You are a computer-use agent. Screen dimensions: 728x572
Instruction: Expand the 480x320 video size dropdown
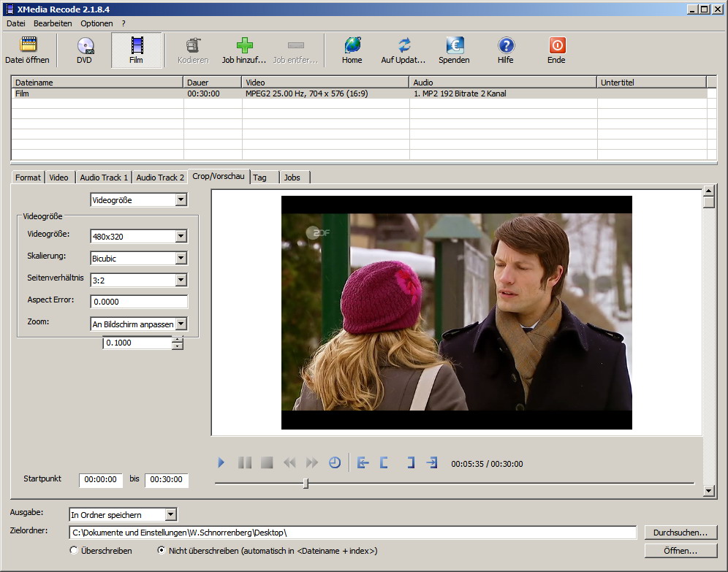(x=181, y=236)
